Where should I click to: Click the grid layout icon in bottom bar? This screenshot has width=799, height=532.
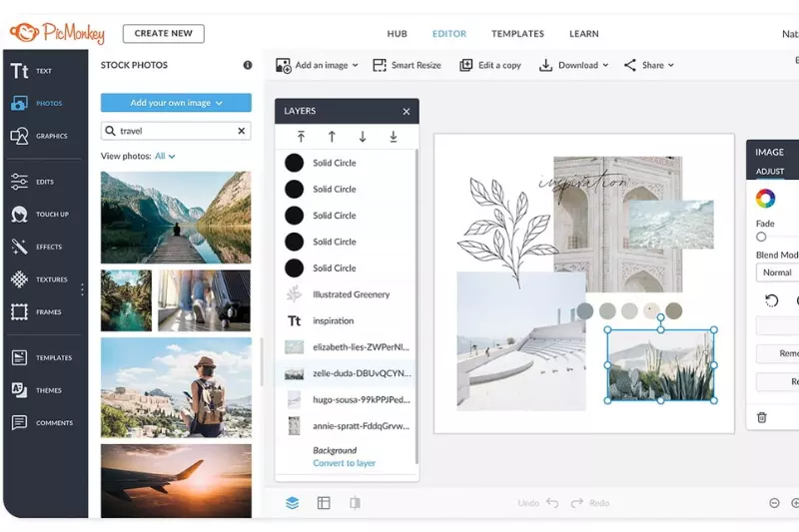point(324,503)
